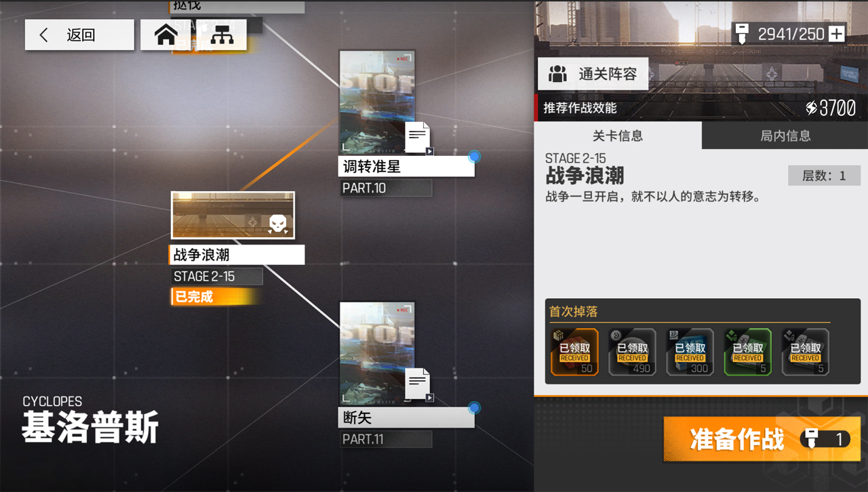
Task: Select the skull icon on 战争浪潮 stage
Action: 278,223
